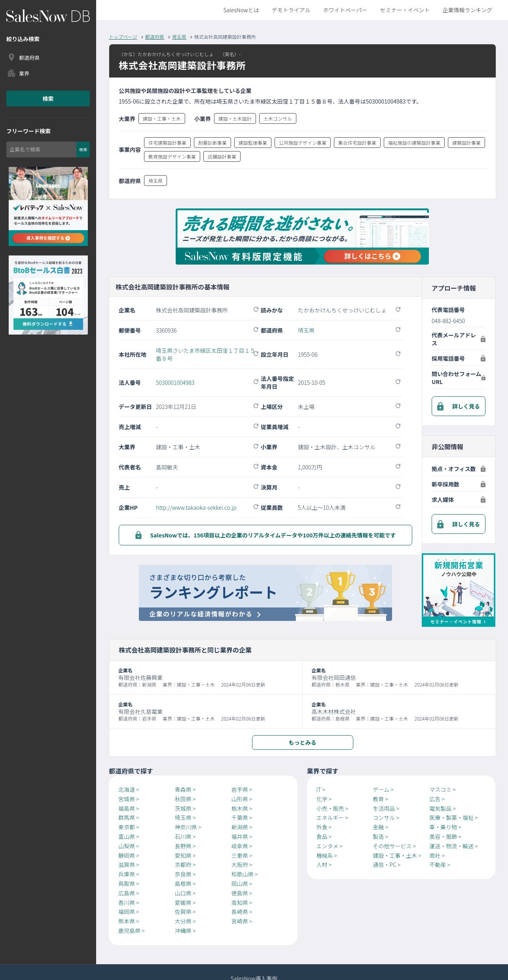Open ホワイトペーパー in top navigation
The width and height of the screenshot is (508, 980).
[x=345, y=10]
